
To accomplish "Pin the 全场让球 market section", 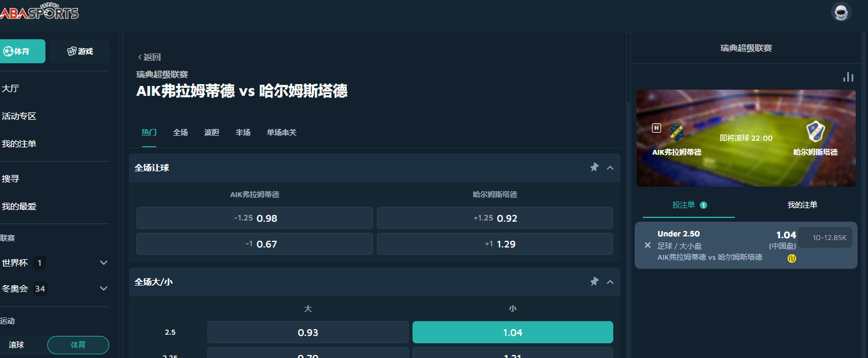I will pyautogui.click(x=594, y=168).
